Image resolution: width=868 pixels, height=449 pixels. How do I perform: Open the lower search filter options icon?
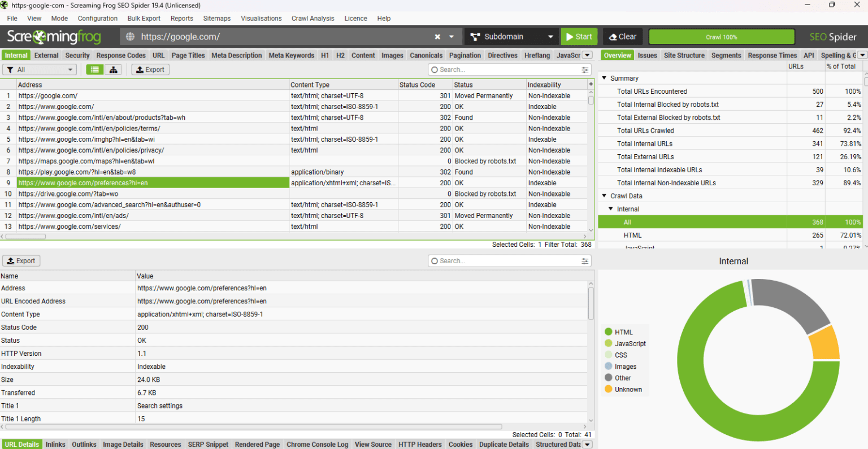coord(585,261)
